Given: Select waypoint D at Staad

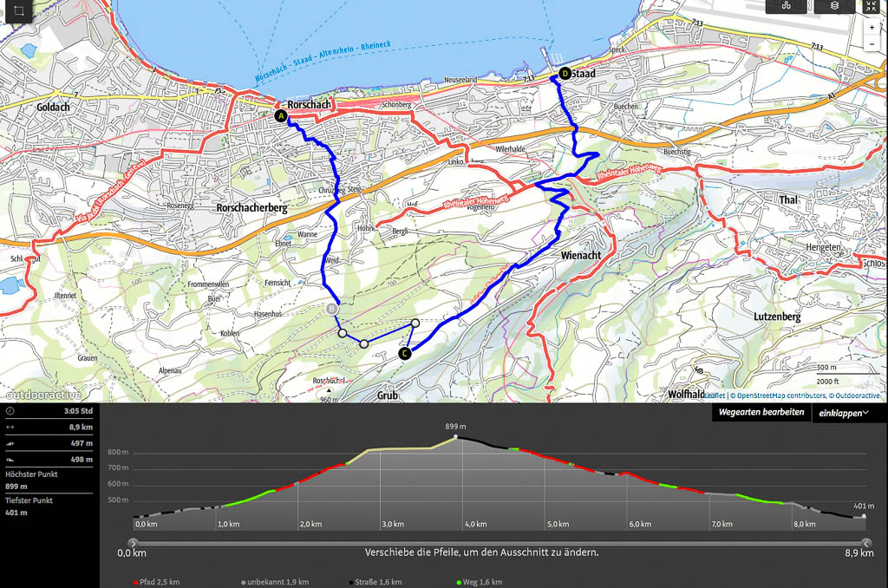Looking at the screenshot, I should click(565, 74).
